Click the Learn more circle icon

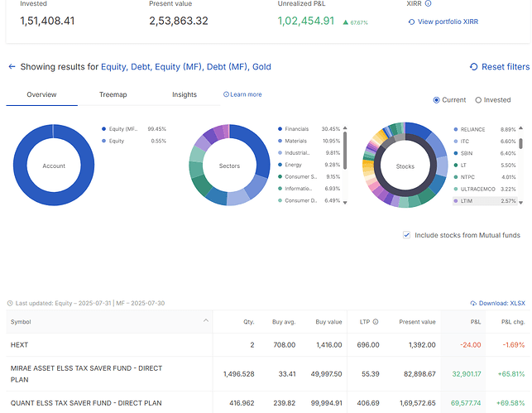click(x=226, y=94)
